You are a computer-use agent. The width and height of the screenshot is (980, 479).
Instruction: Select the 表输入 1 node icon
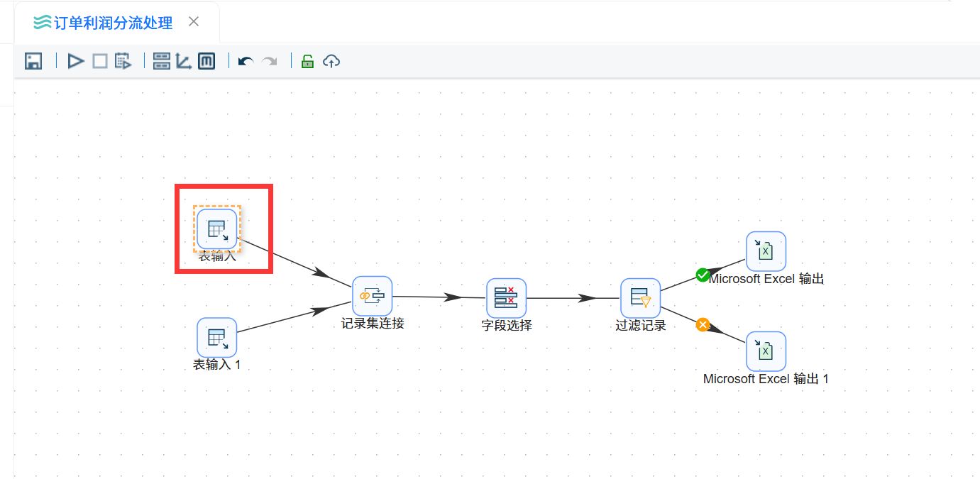tap(216, 337)
